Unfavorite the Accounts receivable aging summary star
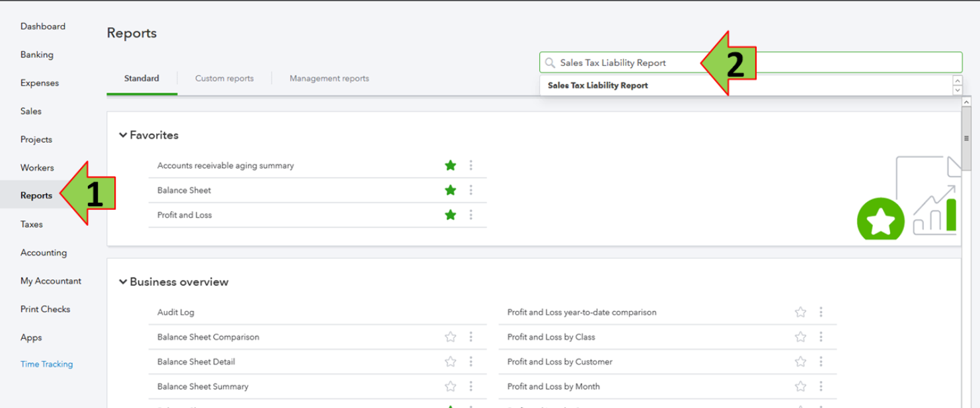 [x=451, y=165]
